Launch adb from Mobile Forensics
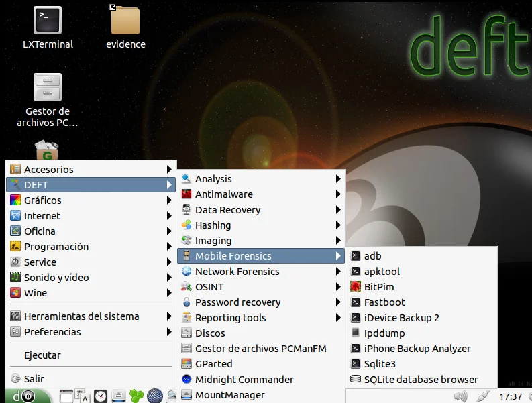The width and height of the screenshot is (532, 403). tap(422, 255)
